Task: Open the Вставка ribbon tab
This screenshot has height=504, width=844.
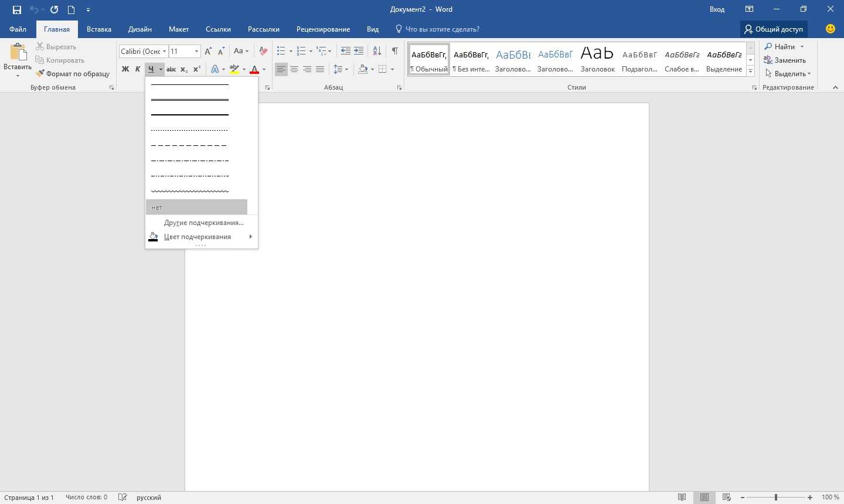Action: (x=99, y=29)
